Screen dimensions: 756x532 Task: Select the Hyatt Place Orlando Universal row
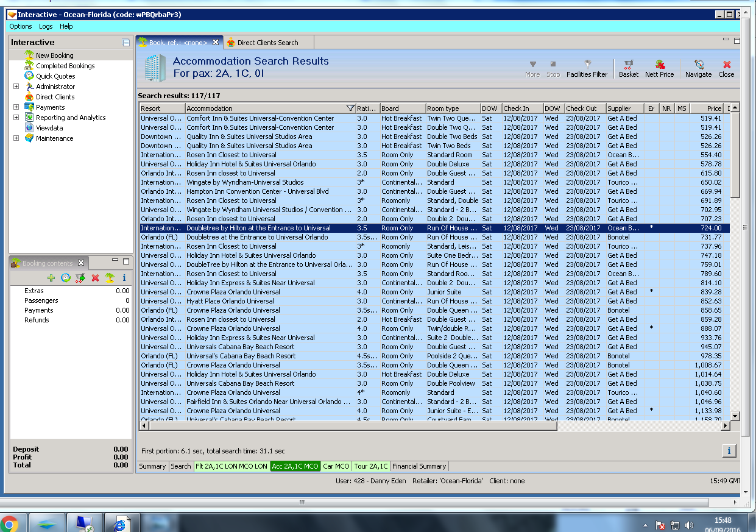click(x=230, y=301)
